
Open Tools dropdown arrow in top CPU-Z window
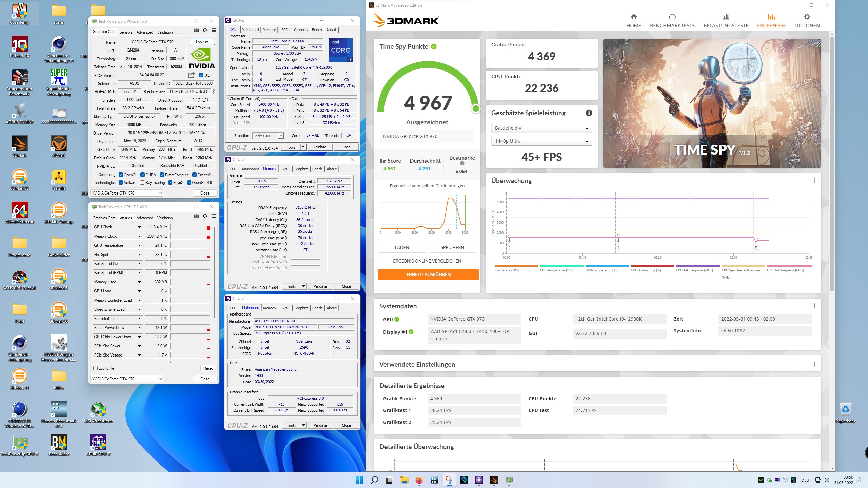303,147
